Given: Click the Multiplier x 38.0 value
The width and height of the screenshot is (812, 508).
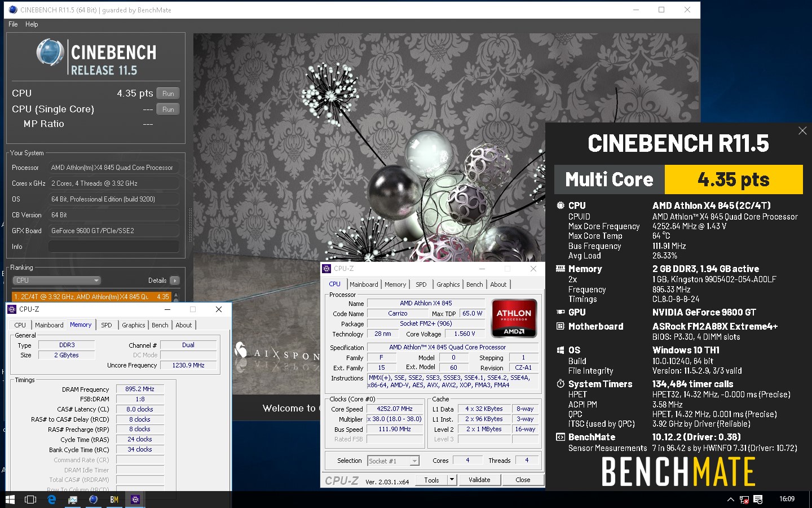Looking at the screenshot, I should [x=395, y=419].
